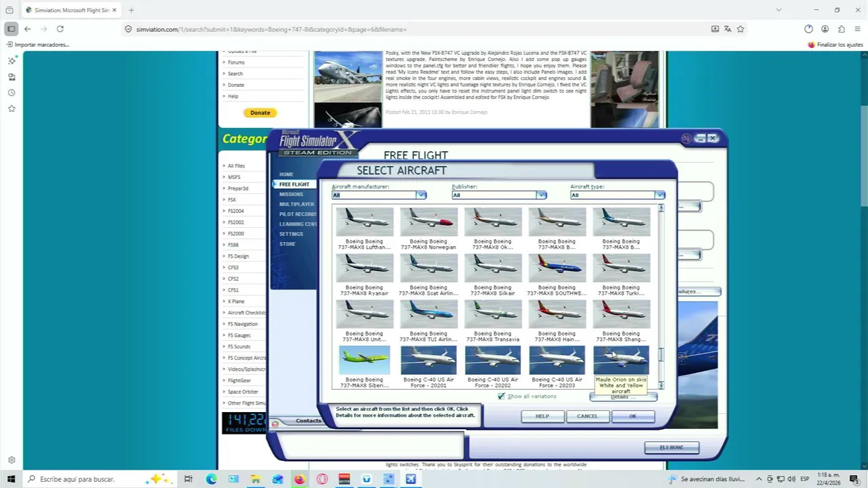Click Finalizar los ajustes
The height and width of the screenshot is (488, 868).
(x=835, y=45)
